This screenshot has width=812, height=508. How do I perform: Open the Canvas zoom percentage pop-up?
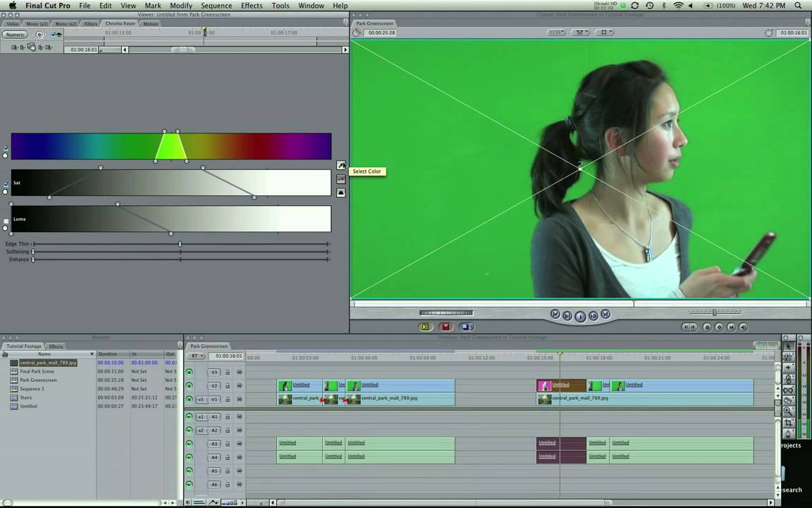click(555, 32)
